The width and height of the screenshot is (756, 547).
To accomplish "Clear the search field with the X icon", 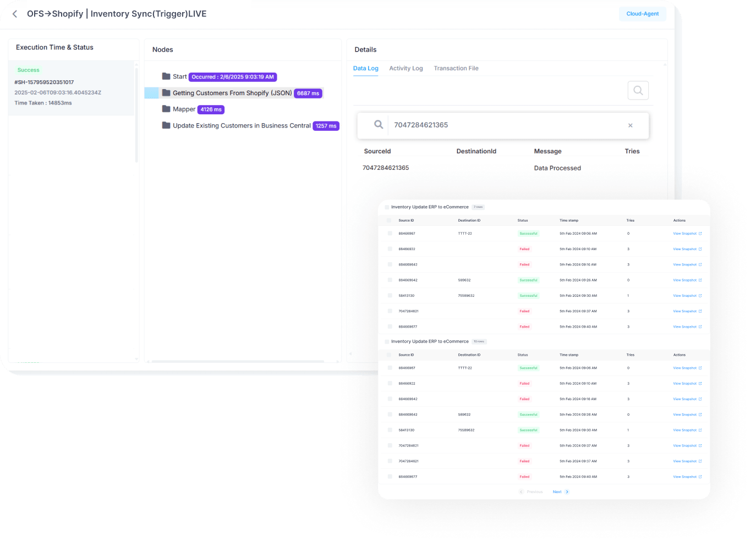I will (630, 125).
